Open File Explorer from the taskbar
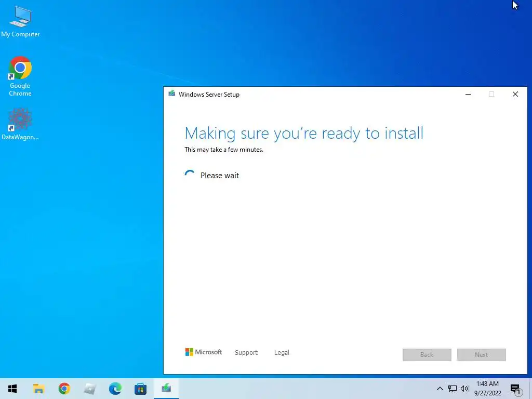Viewport: 532px width, 399px height. (38, 389)
